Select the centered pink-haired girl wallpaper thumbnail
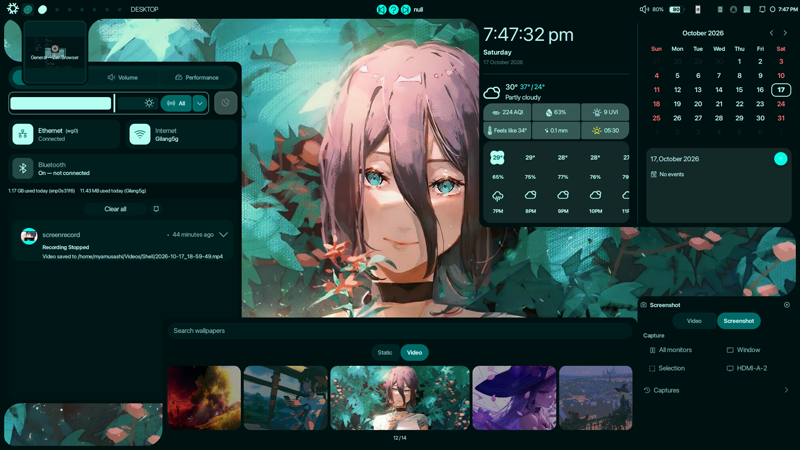This screenshot has width=800, height=450. pos(400,397)
